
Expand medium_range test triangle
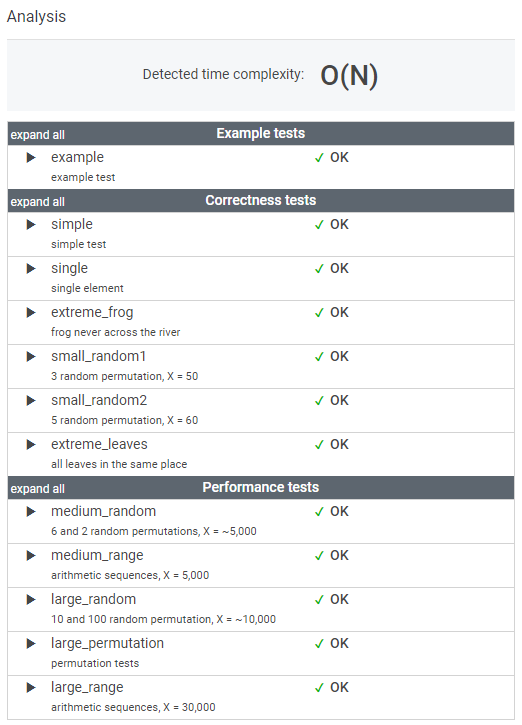[x=31, y=555]
